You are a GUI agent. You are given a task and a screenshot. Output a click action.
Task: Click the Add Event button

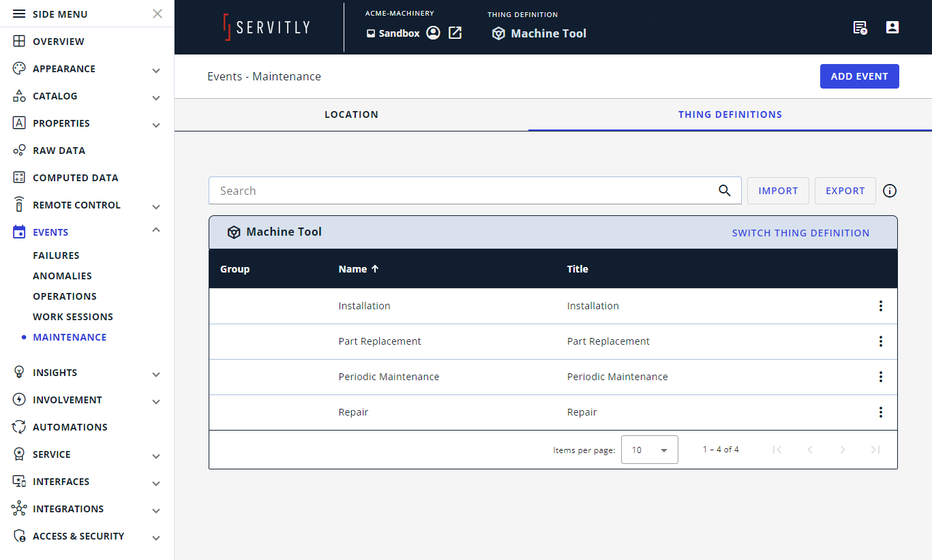point(859,76)
